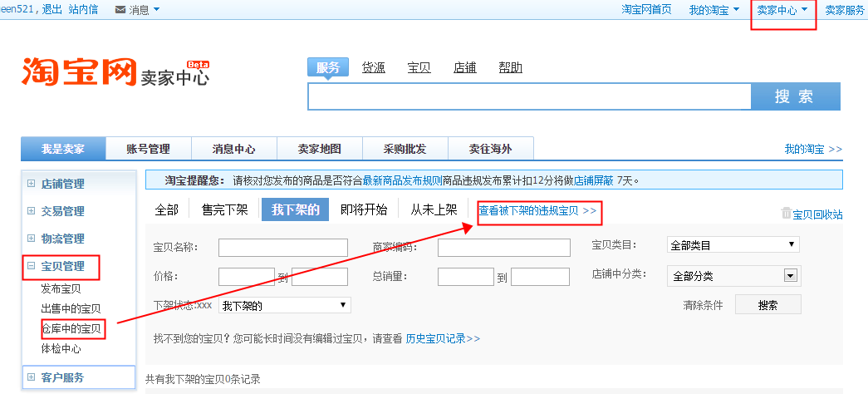868x394 pixels.
Task: Open 历史宝贝记录 link
Action: click(443, 338)
